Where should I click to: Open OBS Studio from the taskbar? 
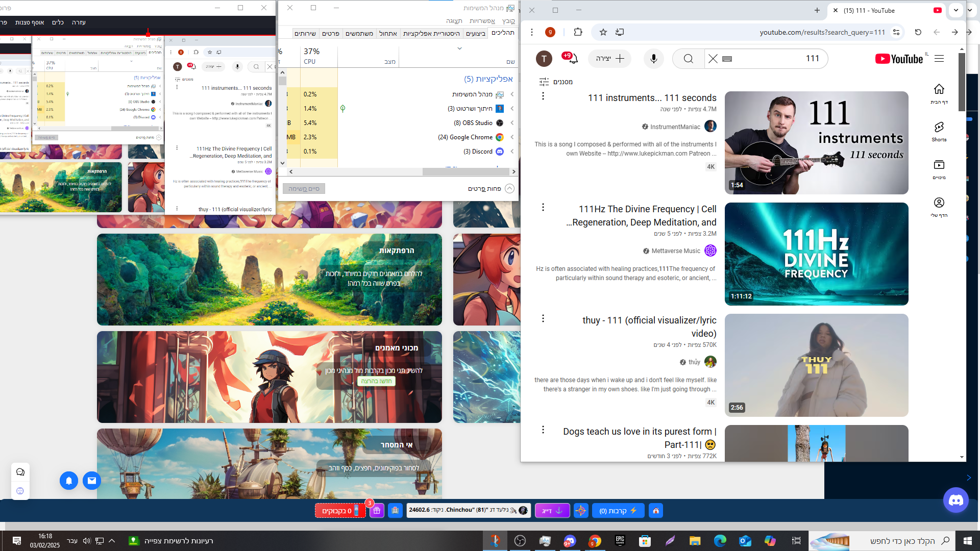click(520, 541)
